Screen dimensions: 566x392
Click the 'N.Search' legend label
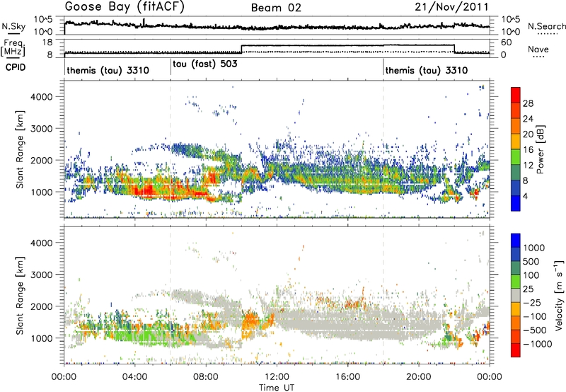click(546, 26)
